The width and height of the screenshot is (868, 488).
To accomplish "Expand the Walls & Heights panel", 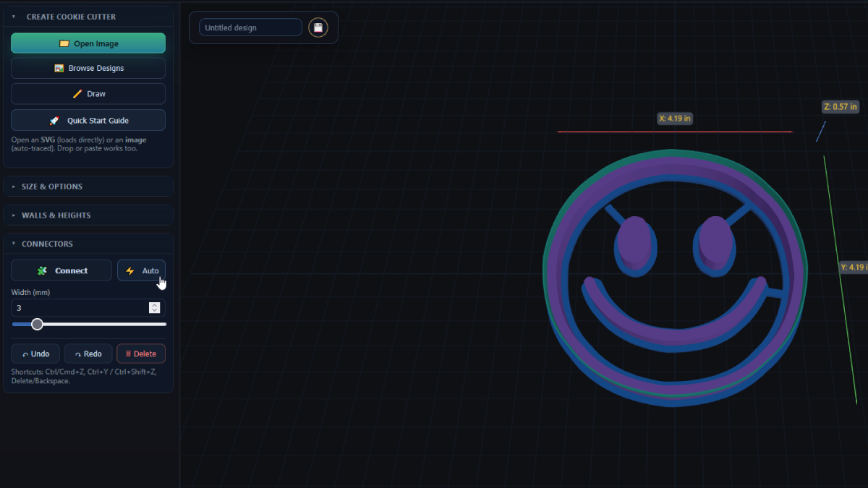I will 56,215.
